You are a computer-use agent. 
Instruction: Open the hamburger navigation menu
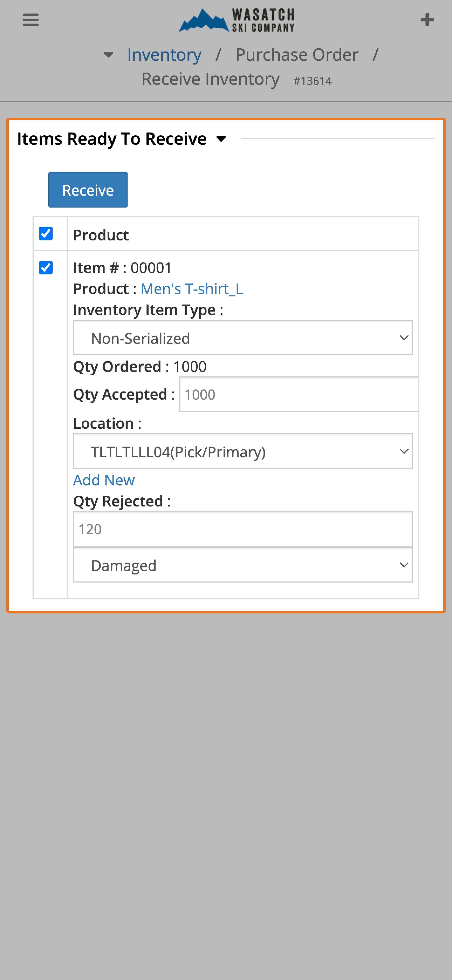(x=31, y=20)
